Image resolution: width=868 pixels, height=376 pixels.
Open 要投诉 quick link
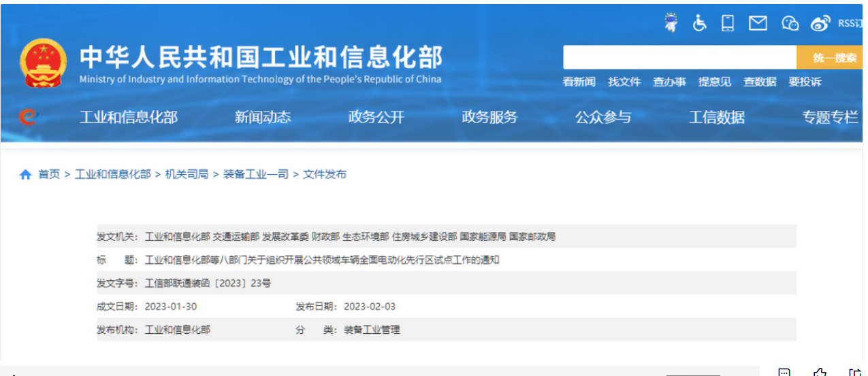805,82
